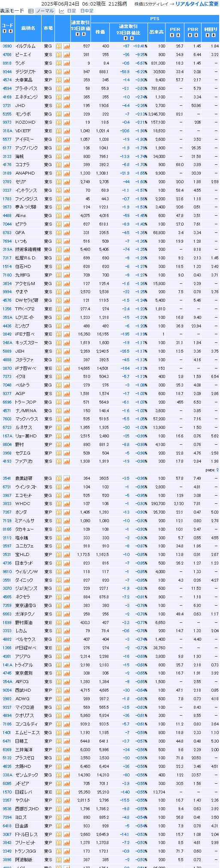This screenshot has width=223, height=868.
Task: Open the book info icon for ピアラ
Action: coord(59,224)
